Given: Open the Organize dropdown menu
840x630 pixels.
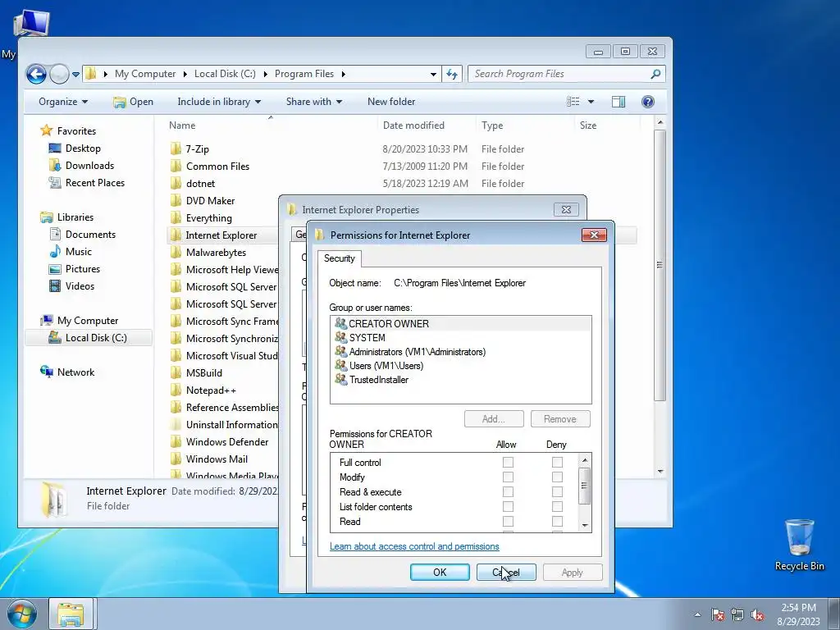Looking at the screenshot, I should [63, 102].
